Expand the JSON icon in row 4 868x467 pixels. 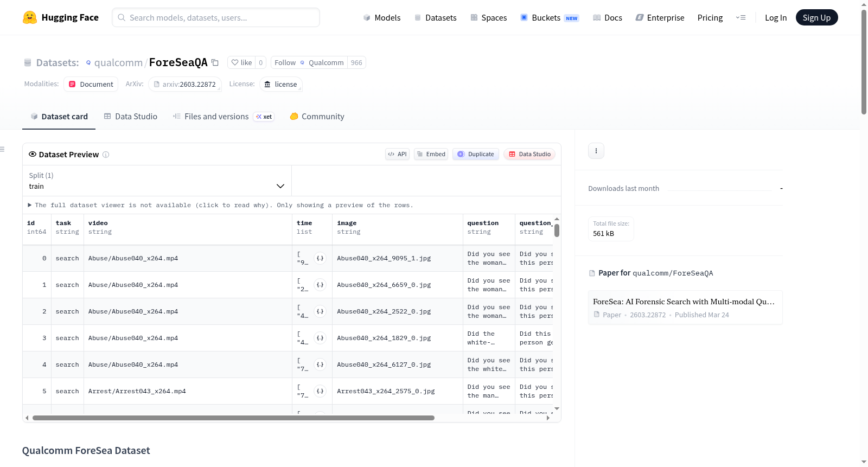320,364
